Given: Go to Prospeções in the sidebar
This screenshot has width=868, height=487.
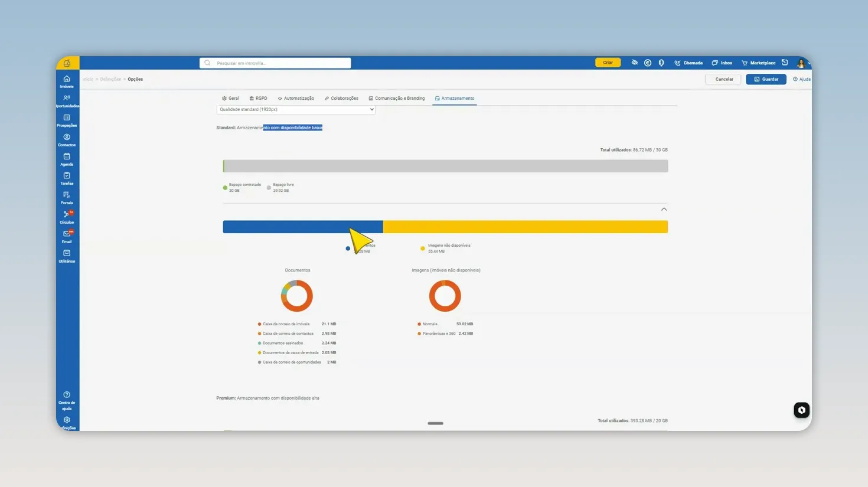Looking at the screenshot, I should [x=67, y=121].
